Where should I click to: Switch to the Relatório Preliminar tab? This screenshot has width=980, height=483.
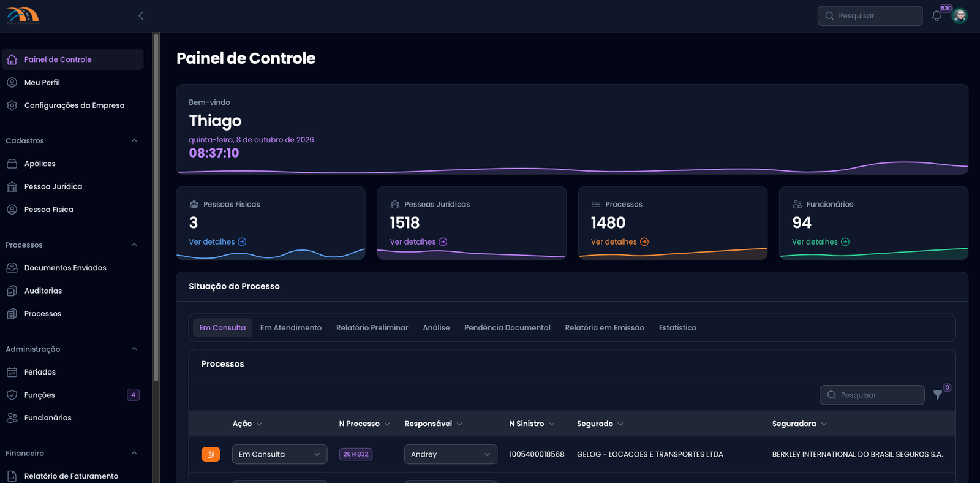point(372,328)
